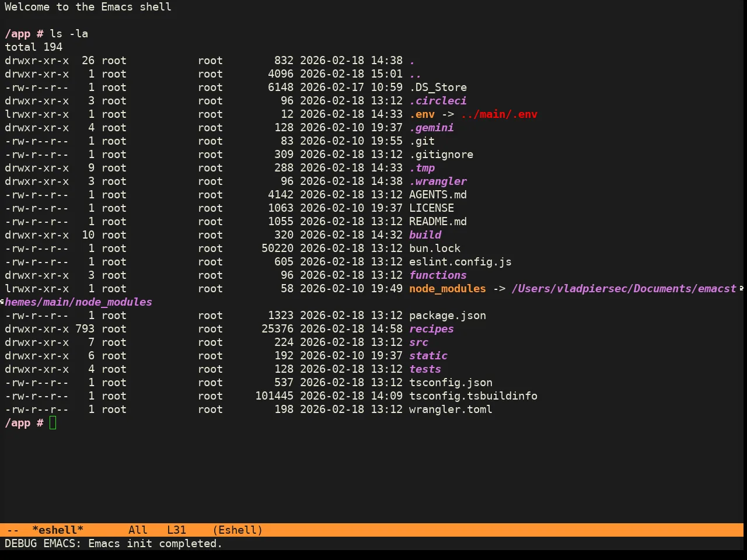747x560 pixels.
Task: Select the static directory name
Action: click(x=428, y=356)
